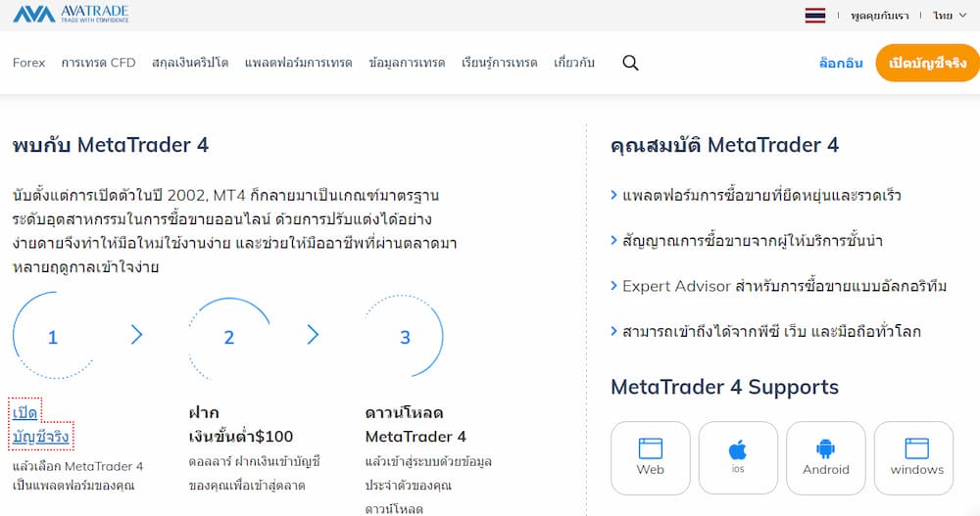This screenshot has width=980, height=516.
Task: Click the step 3 circle
Action: tap(405, 337)
